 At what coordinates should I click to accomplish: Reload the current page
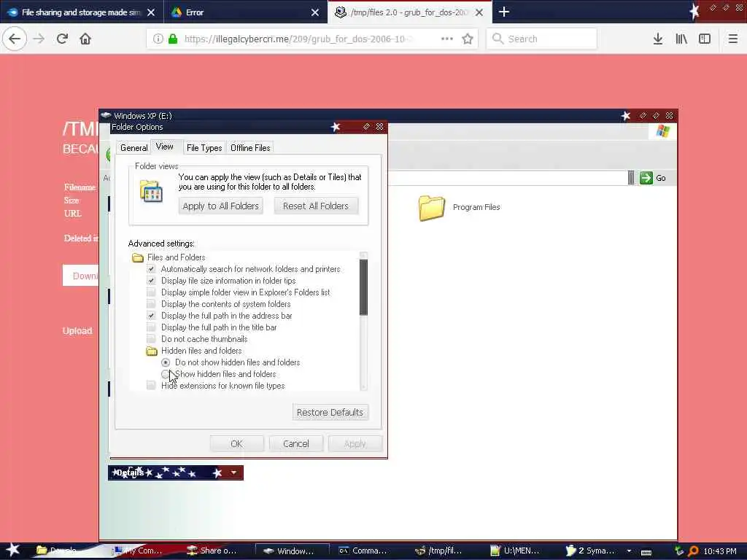(x=63, y=39)
